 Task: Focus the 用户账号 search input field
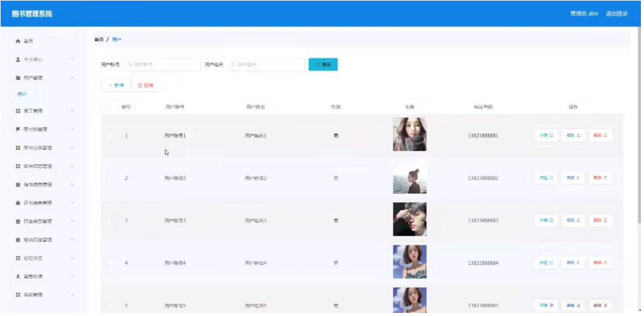tap(162, 64)
